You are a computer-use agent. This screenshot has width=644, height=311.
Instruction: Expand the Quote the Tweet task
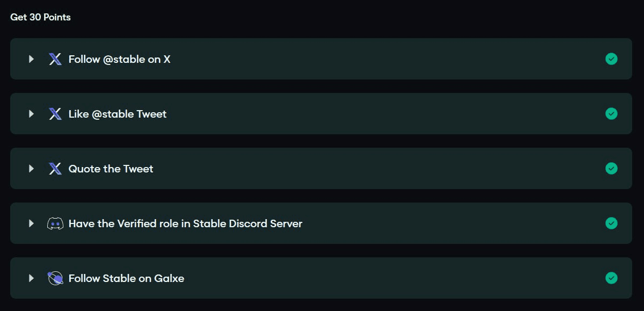point(31,169)
